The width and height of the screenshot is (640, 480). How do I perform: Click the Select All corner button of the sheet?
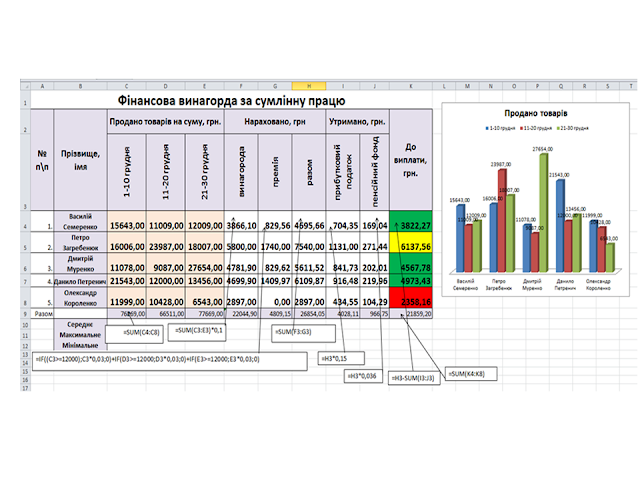[x=25, y=86]
